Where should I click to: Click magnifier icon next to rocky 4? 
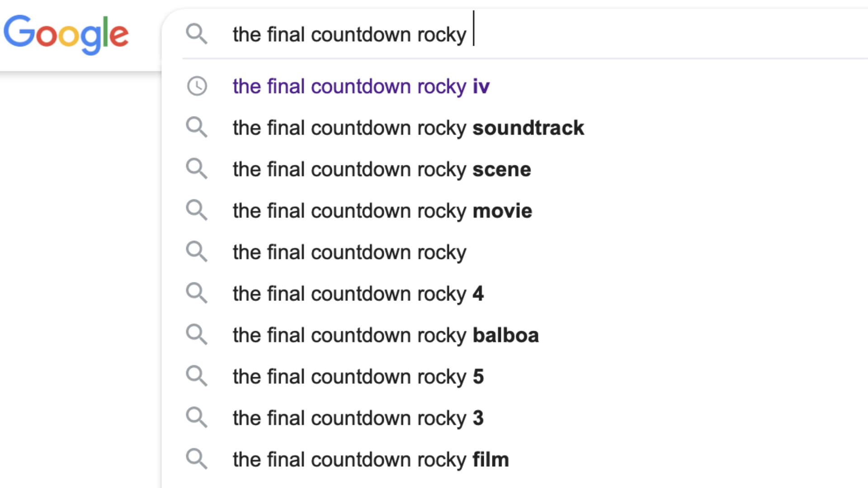197,293
